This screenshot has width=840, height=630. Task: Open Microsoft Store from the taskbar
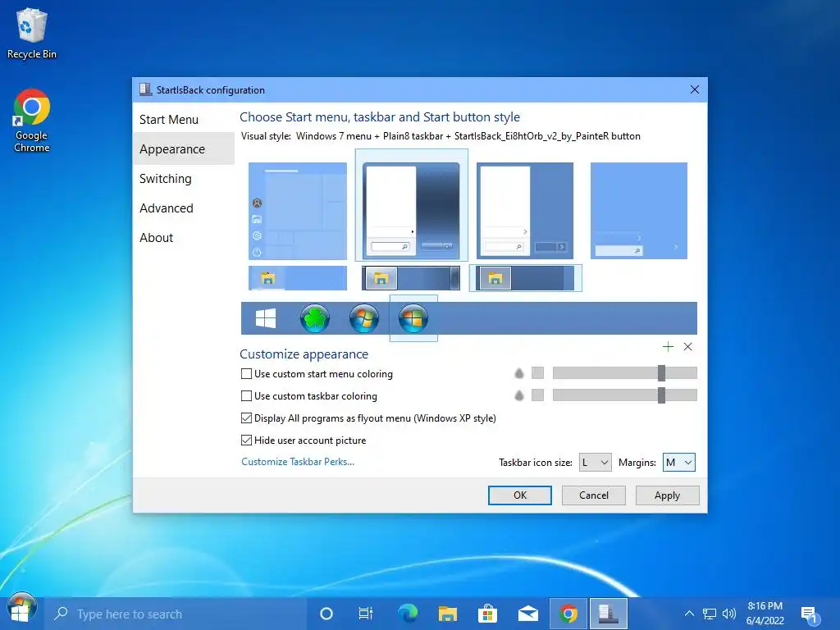point(487,614)
